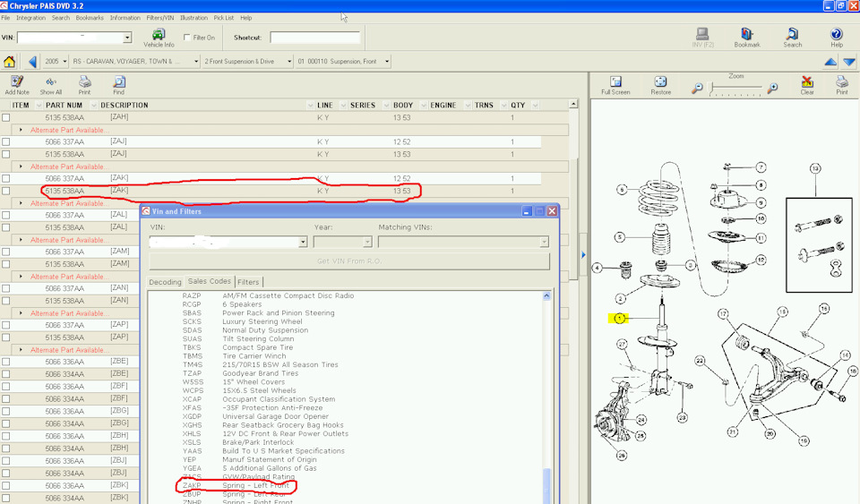Open the Bookmark tool
The width and height of the screenshot is (860, 504).
click(747, 38)
